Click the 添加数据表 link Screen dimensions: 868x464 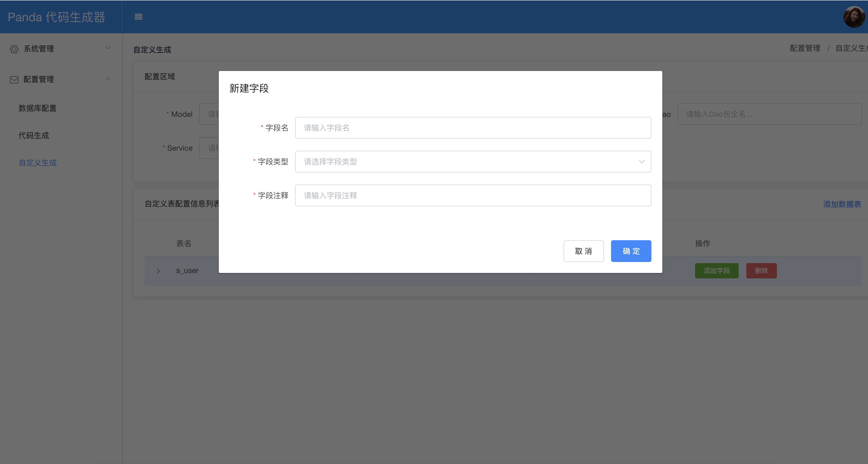click(842, 204)
